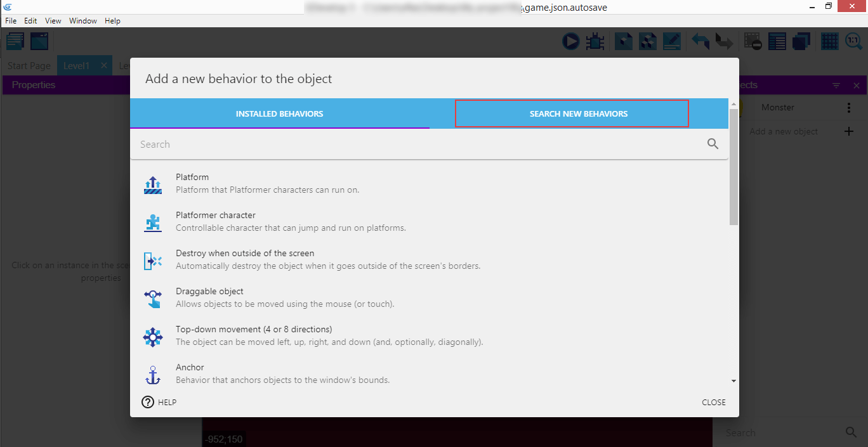
Task: Switch to Search New Behaviors tab
Action: click(x=578, y=114)
